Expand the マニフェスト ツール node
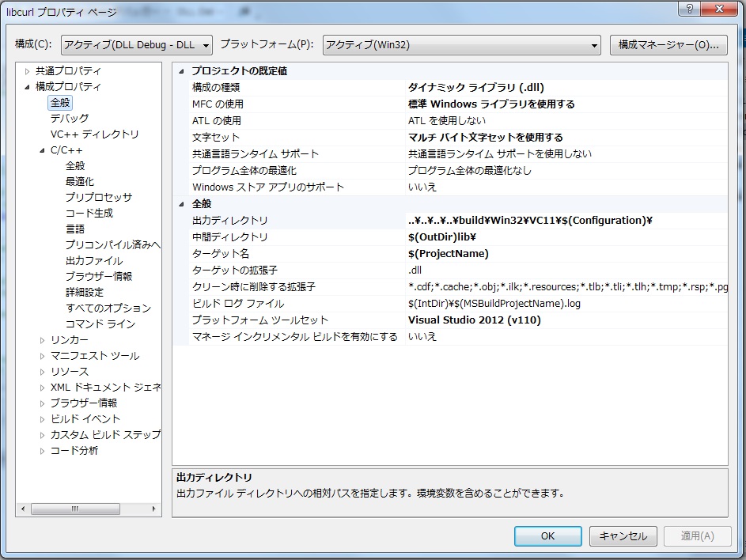Screen dimensions: 746x560 [43, 356]
